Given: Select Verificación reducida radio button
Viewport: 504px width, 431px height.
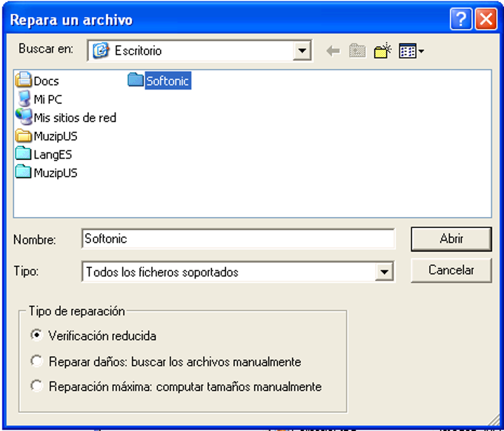Looking at the screenshot, I should point(36,335).
